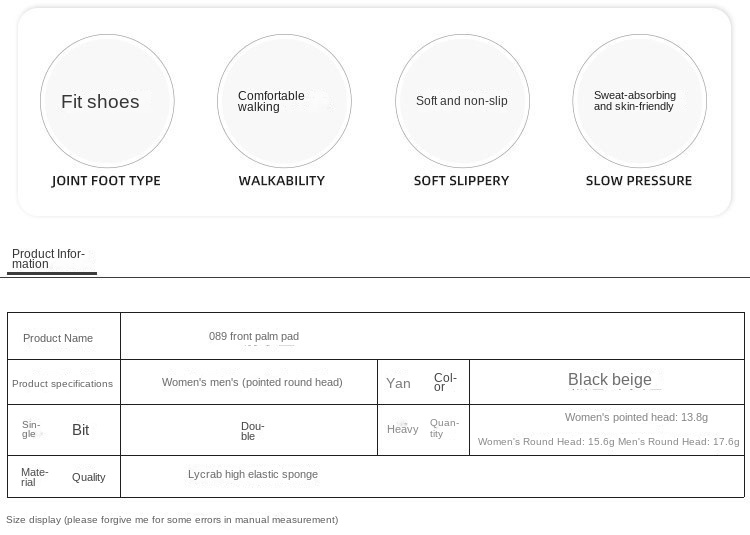This screenshot has width=750, height=535.
Task: Click the "Soft and non-slip" circle
Action: [462, 101]
